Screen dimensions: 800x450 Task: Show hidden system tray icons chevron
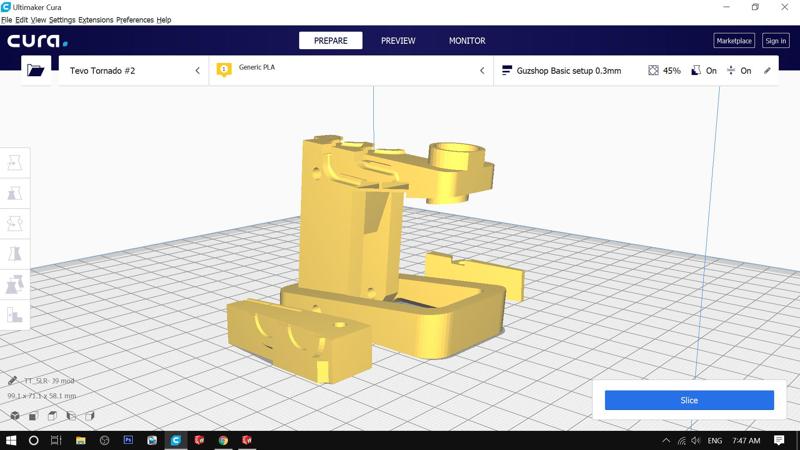[x=666, y=440]
